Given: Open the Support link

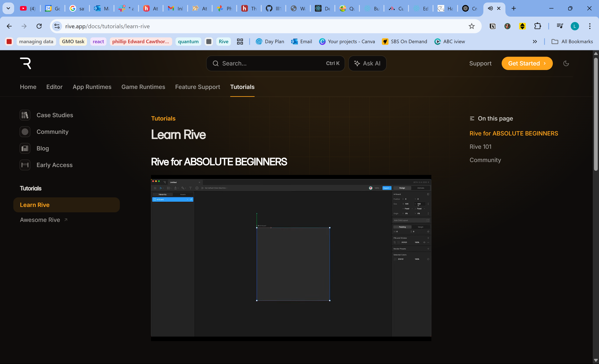Looking at the screenshot, I should point(480,63).
